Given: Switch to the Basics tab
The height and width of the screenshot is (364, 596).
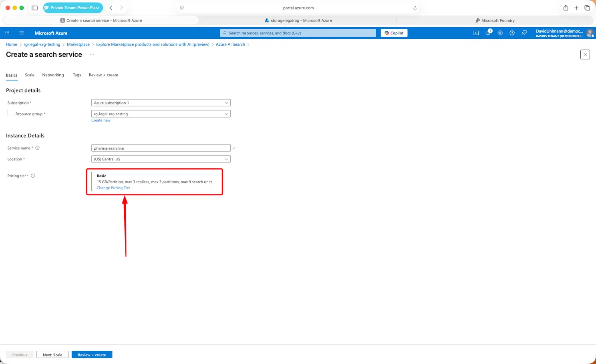Looking at the screenshot, I should tap(12, 75).
